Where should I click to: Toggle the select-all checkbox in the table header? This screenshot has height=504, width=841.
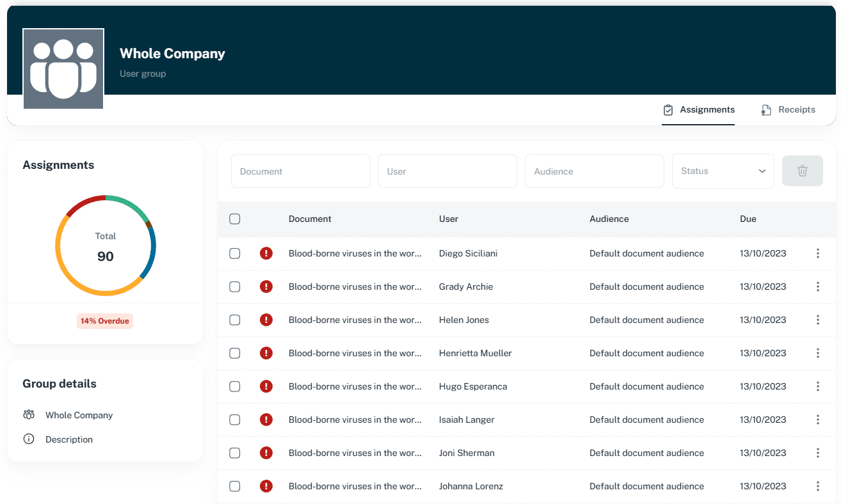pos(234,219)
